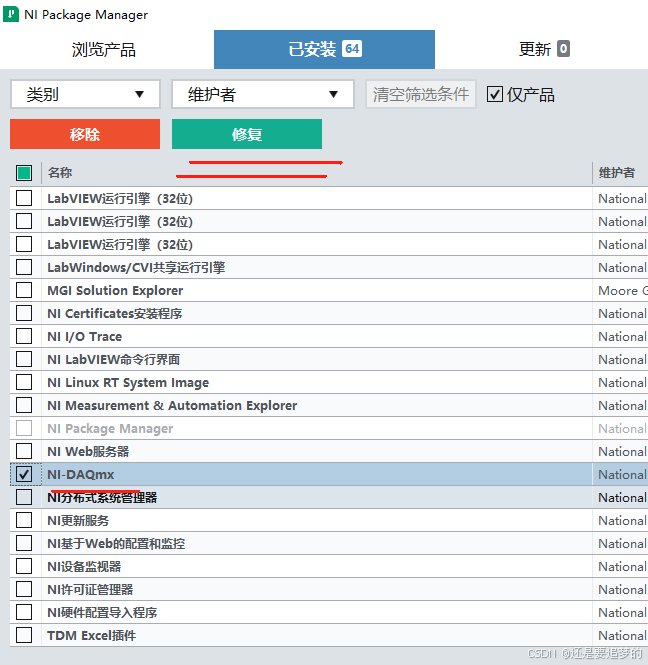
Task: Check the LabWindows/CVI共享运行引擎 checkbox
Action: point(24,267)
